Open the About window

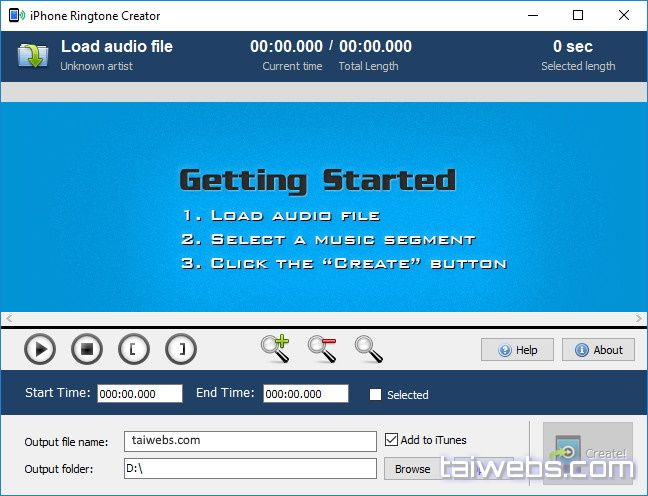click(598, 350)
